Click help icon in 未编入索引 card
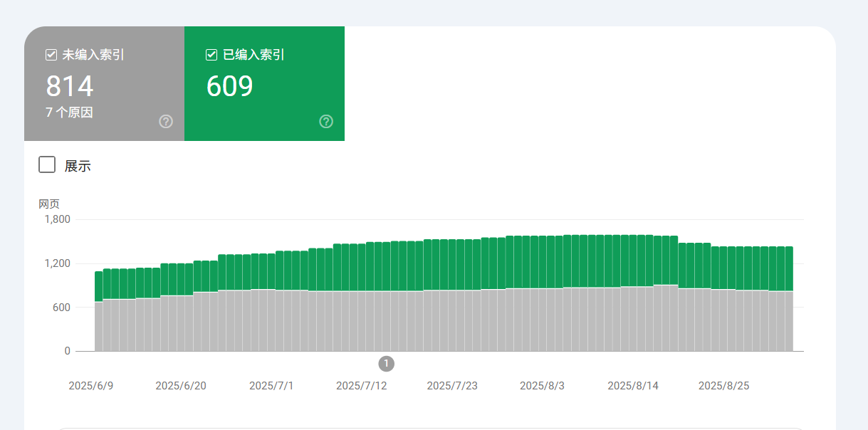 click(166, 122)
